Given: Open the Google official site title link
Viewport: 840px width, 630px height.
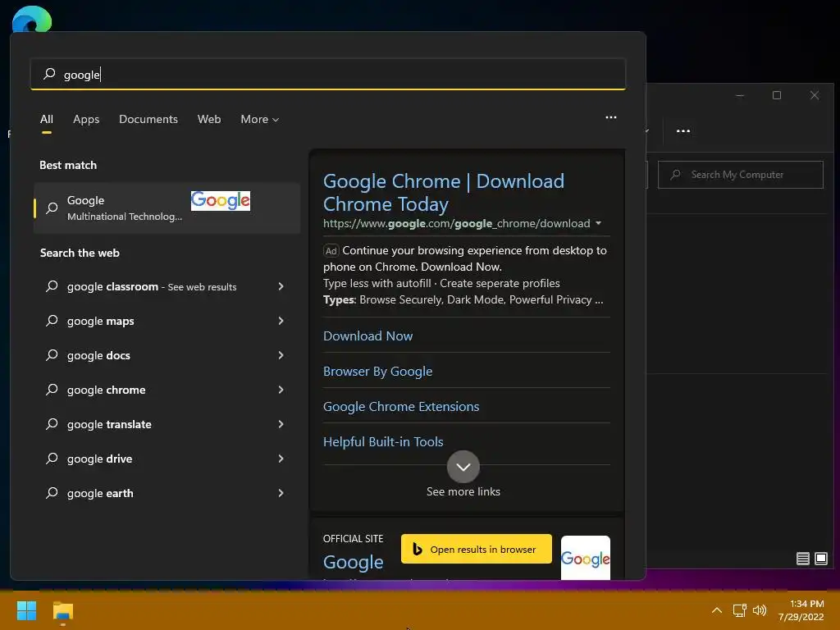Looking at the screenshot, I should 353,562.
